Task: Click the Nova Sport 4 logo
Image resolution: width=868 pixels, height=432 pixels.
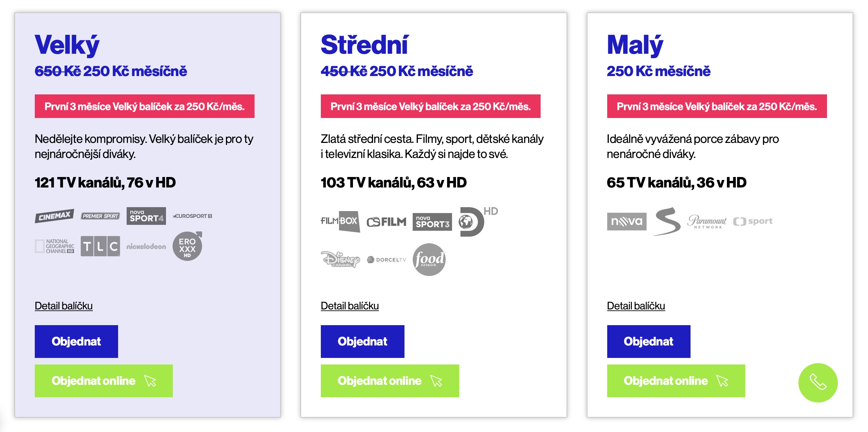Action: pyautogui.click(x=146, y=216)
